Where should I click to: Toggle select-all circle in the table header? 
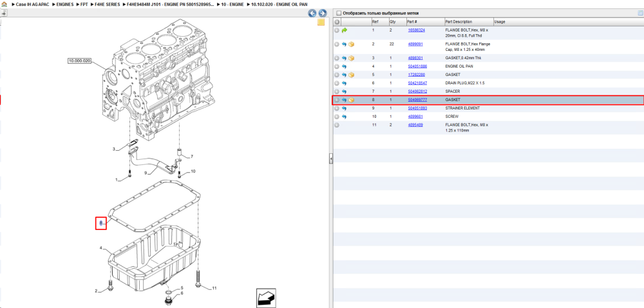point(337,22)
